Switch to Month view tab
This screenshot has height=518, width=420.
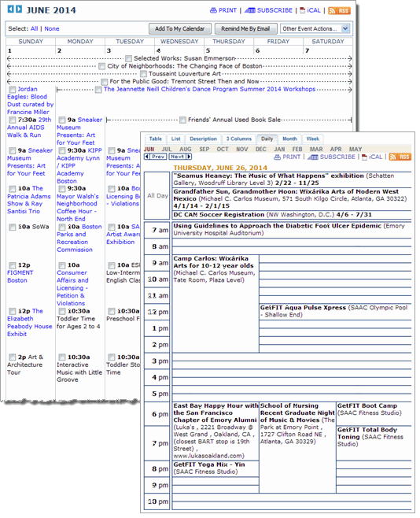pyautogui.click(x=289, y=139)
